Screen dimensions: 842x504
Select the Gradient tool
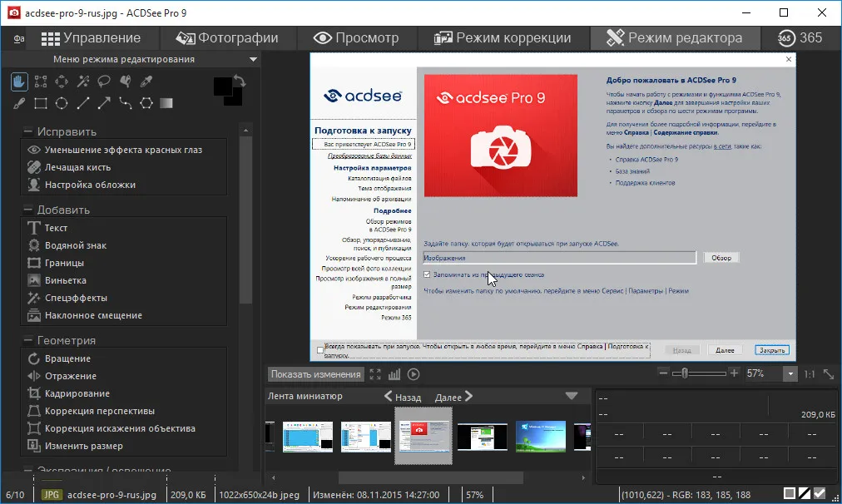pos(166,103)
